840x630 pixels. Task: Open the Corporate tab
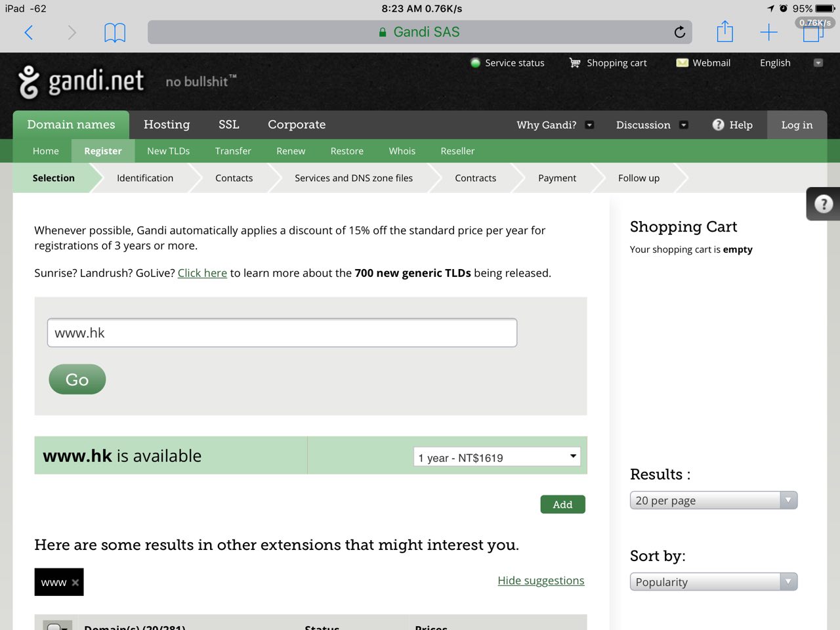297,125
